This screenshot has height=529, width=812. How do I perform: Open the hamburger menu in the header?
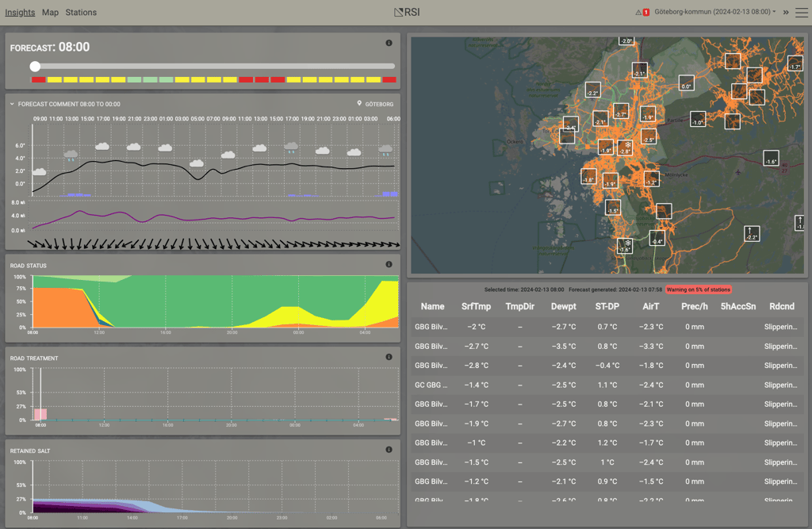click(801, 12)
